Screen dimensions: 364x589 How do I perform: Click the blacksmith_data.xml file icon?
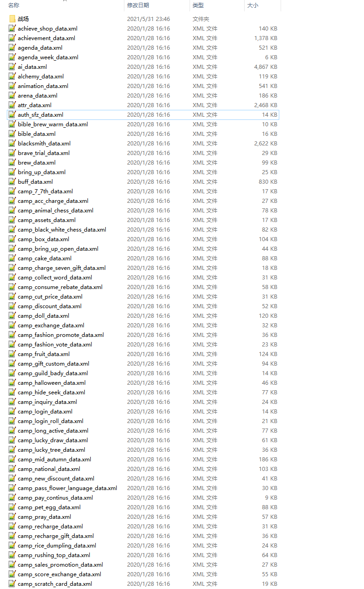pos(12,144)
